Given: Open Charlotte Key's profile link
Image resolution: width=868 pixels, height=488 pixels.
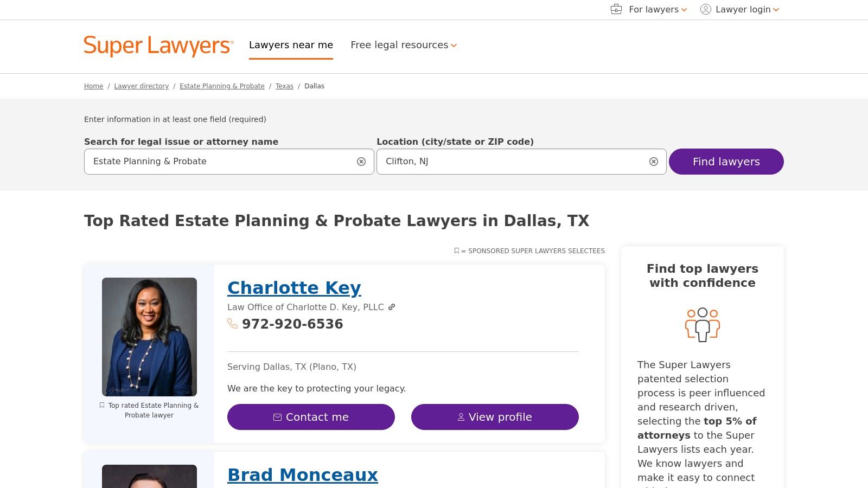Looking at the screenshot, I should (293, 287).
